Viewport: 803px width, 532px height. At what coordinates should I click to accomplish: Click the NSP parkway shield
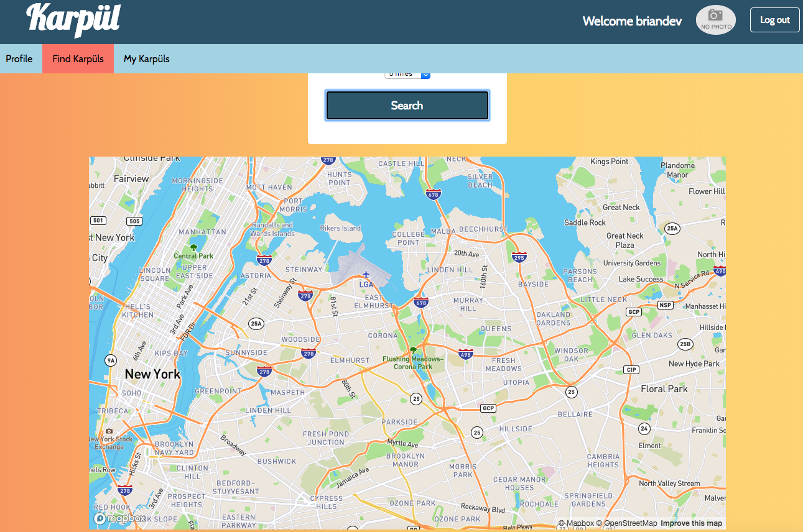(x=666, y=305)
